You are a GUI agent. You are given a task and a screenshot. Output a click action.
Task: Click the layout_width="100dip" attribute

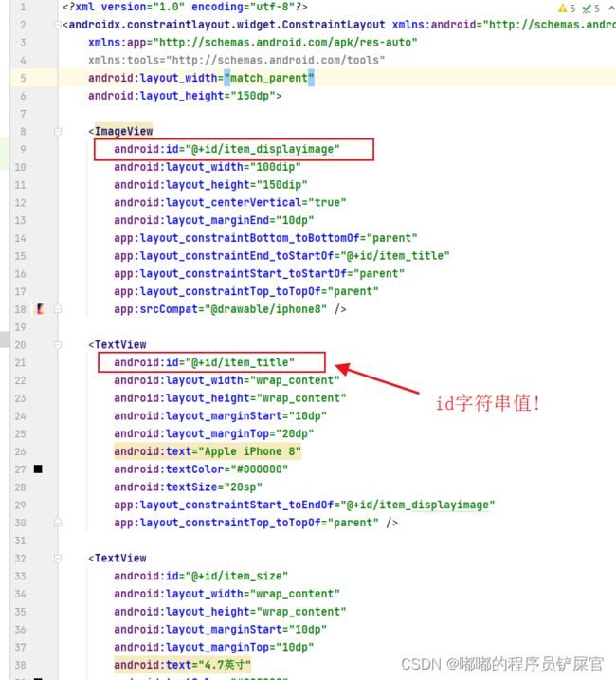(208, 167)
